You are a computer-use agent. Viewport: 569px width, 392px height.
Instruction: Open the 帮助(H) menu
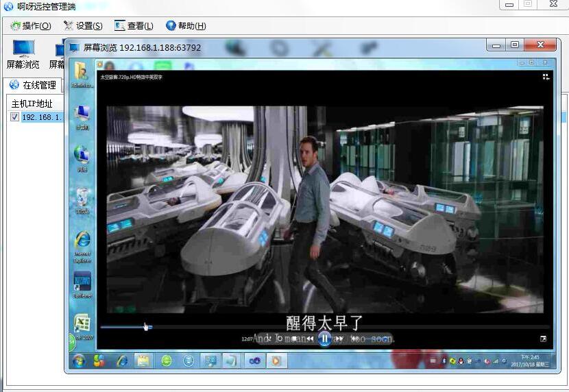pos(186,26)
